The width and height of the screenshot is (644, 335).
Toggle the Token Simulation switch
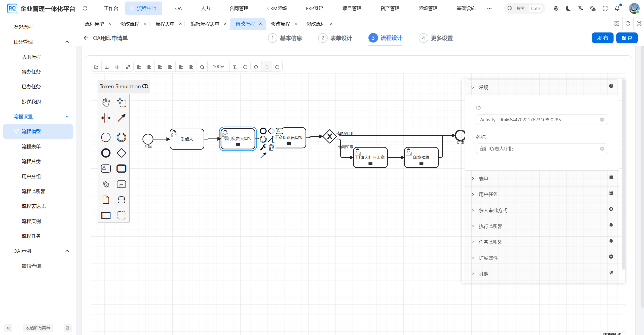tap(145, 86)
